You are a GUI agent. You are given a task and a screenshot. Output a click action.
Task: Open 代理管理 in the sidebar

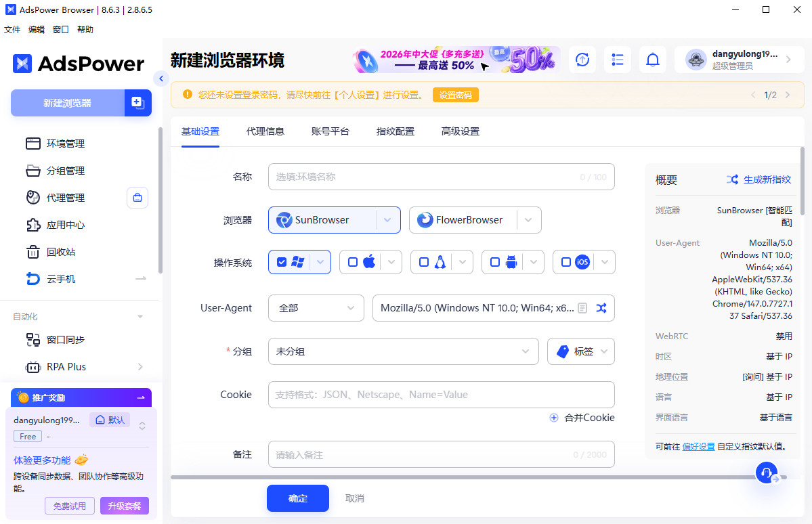point(65,197)
